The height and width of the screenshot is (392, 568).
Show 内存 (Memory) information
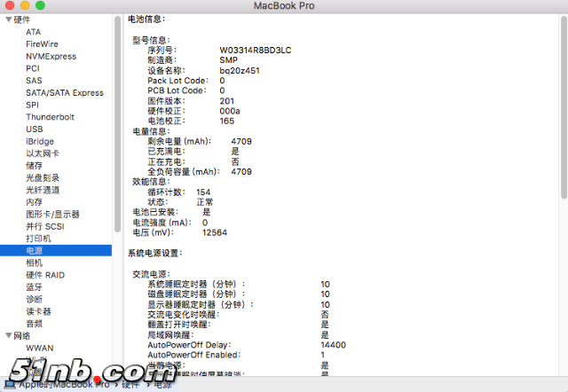(x=34, y=202)
